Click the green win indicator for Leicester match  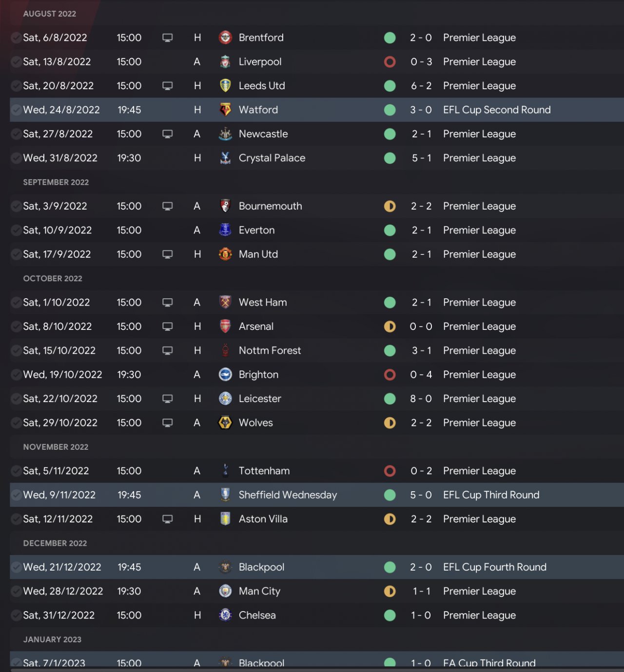pyautogui.click(x=390, y=399)
